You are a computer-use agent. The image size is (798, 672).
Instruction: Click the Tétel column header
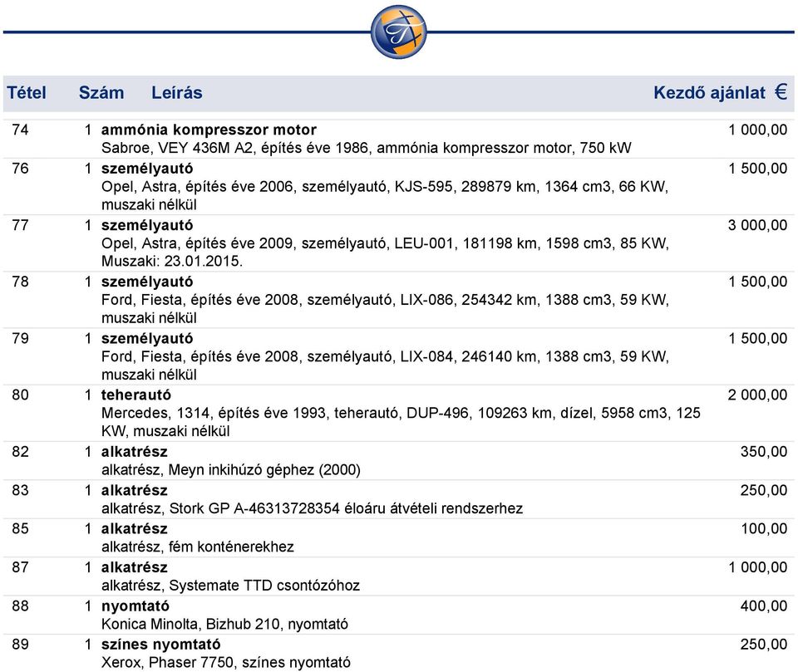click(x=27, y=92)
